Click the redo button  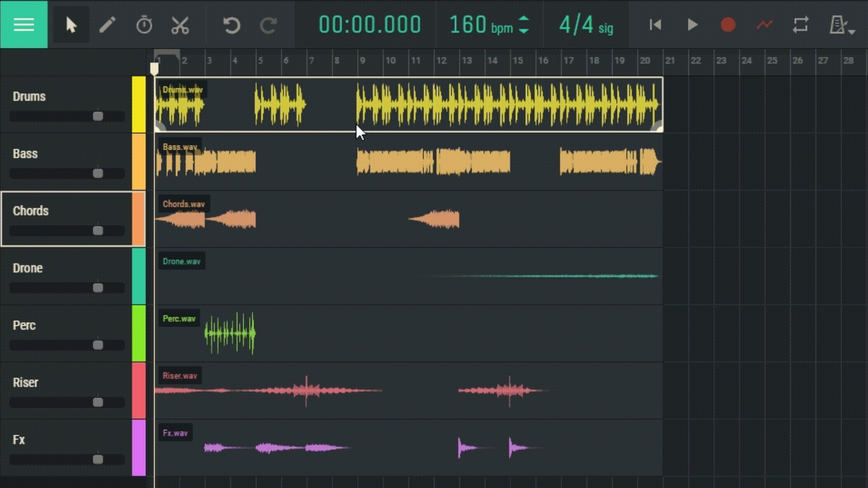coord(267,24)
